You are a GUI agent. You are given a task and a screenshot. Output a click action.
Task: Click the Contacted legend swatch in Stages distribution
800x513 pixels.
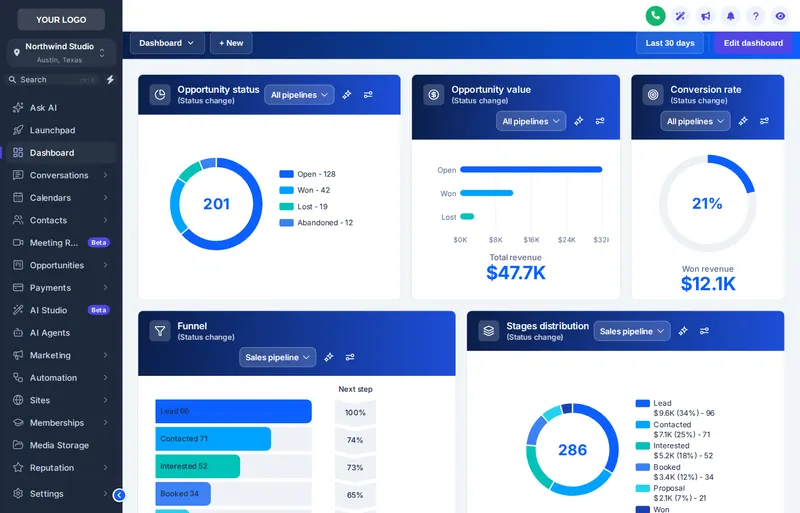point(642,424)
